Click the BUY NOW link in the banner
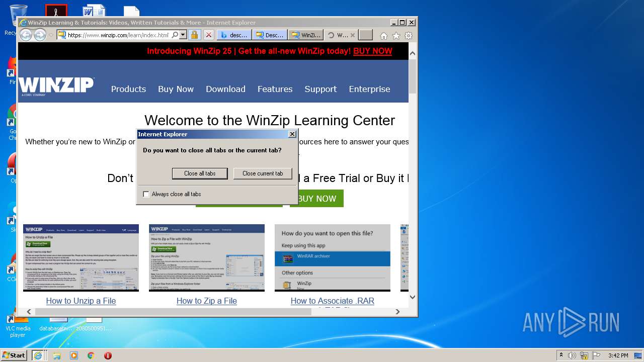 (372, 51)
